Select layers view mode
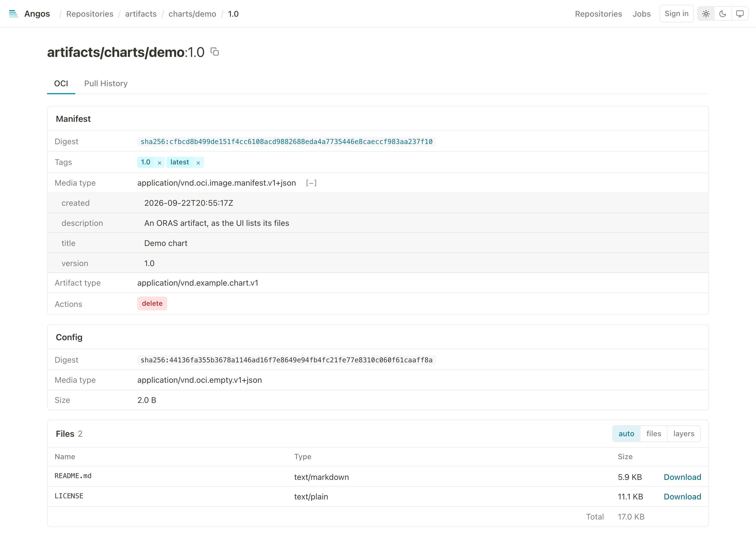The image size is (756, 550). (684, 434)
